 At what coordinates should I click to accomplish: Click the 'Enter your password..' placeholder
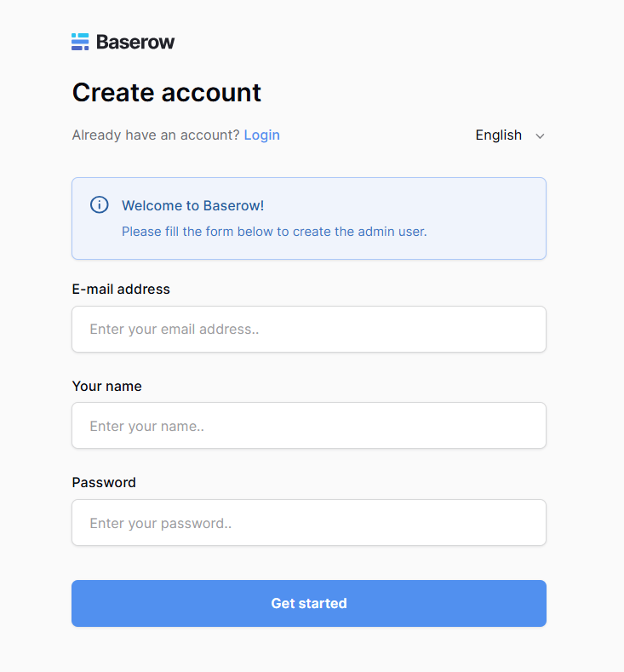[x=160, y=523]
